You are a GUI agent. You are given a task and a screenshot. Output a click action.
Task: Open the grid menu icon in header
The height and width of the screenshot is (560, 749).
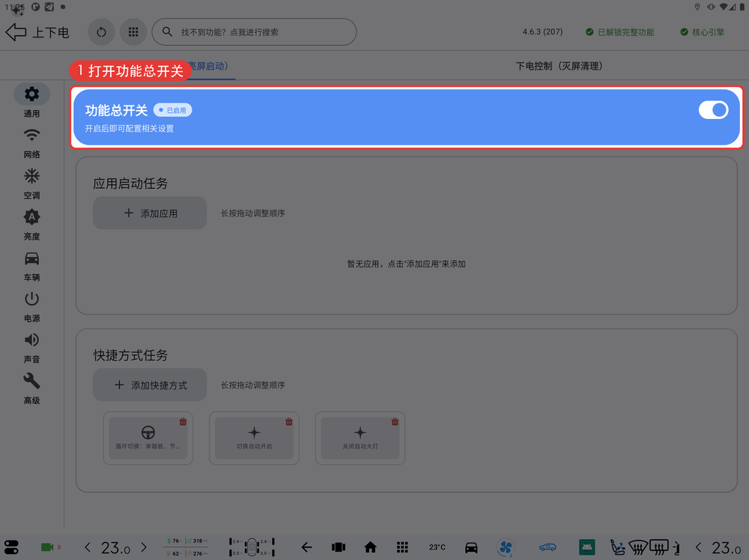pyautogui.click(x=133, y=32)
